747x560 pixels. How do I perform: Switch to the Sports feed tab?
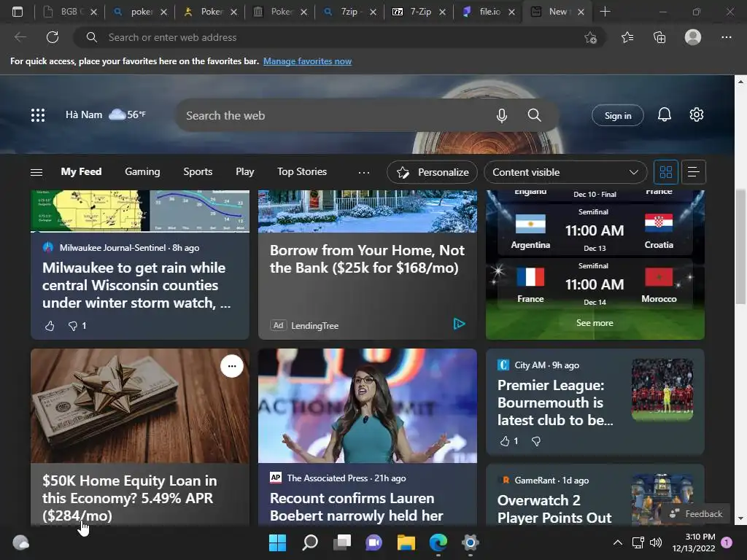198,171
